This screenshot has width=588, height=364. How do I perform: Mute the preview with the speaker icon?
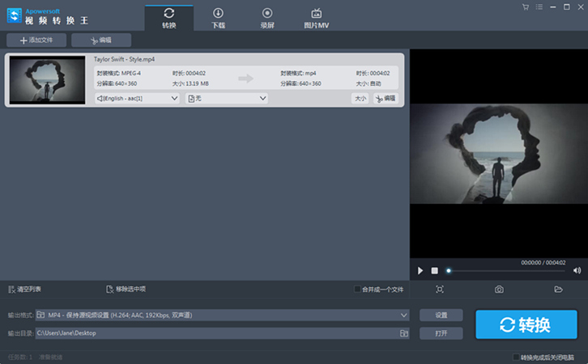[x=577, y=270]
